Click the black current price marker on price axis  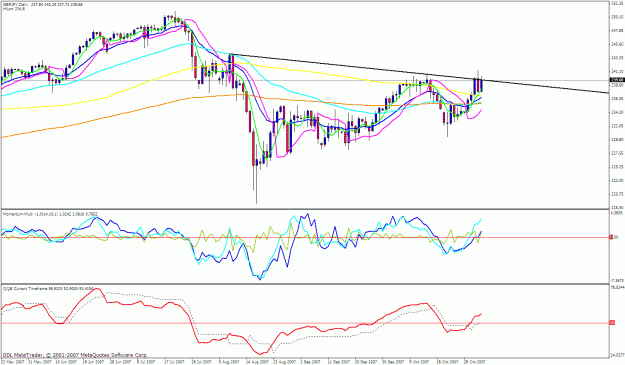pos(617,80)
